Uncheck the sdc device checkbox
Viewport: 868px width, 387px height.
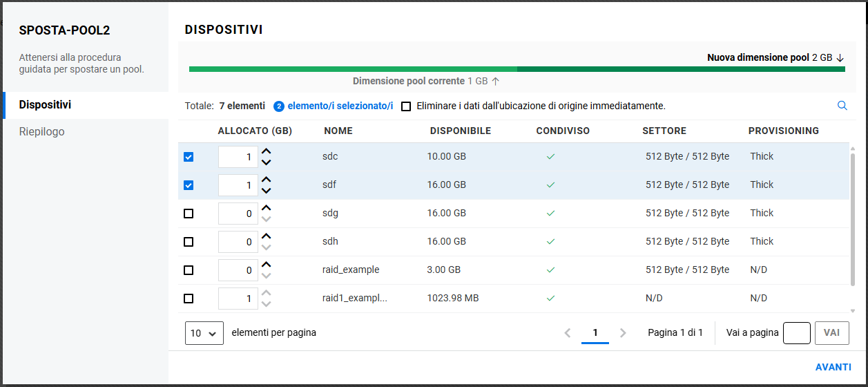189,157
